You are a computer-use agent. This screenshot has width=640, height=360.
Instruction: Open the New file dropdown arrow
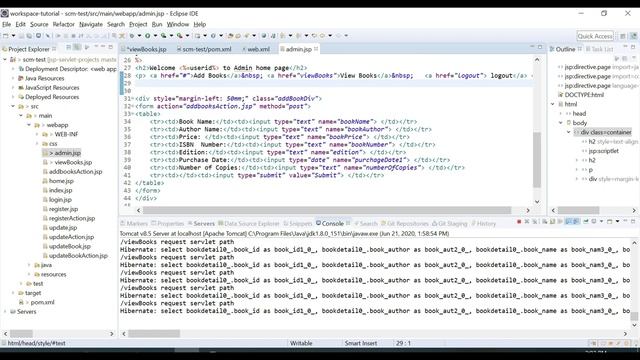point(13,36)
